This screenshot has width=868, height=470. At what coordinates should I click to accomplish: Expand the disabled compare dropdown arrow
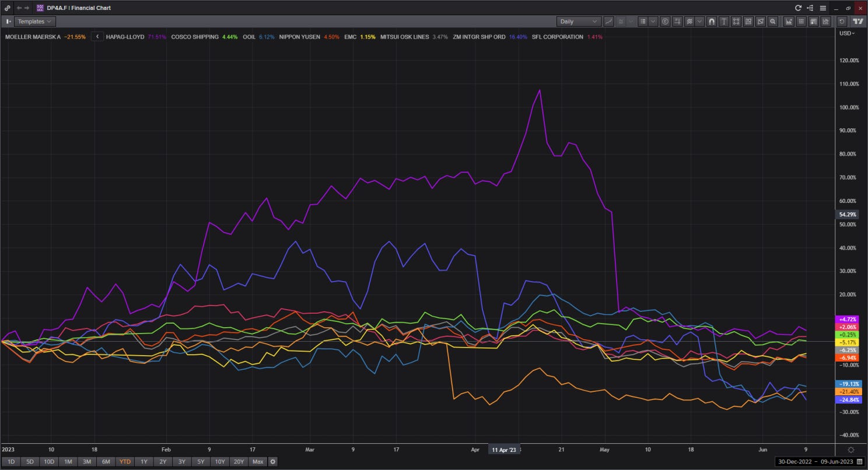click(631, 22)
